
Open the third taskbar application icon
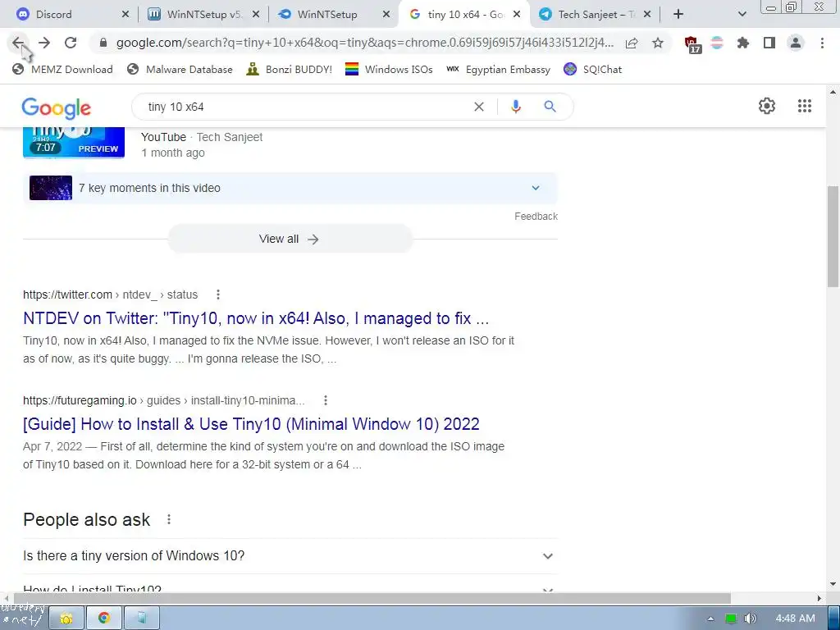coord(141,619)
